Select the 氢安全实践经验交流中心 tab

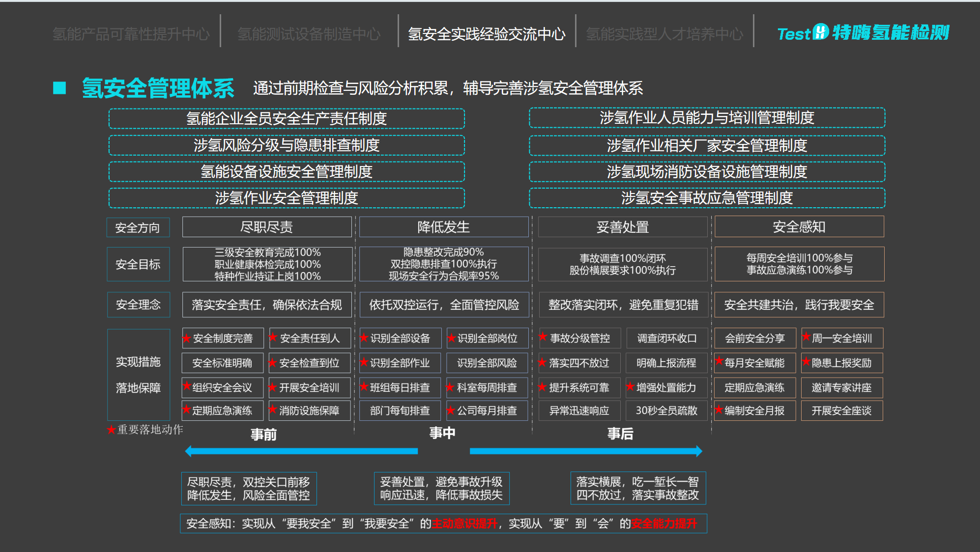point(487,34)
